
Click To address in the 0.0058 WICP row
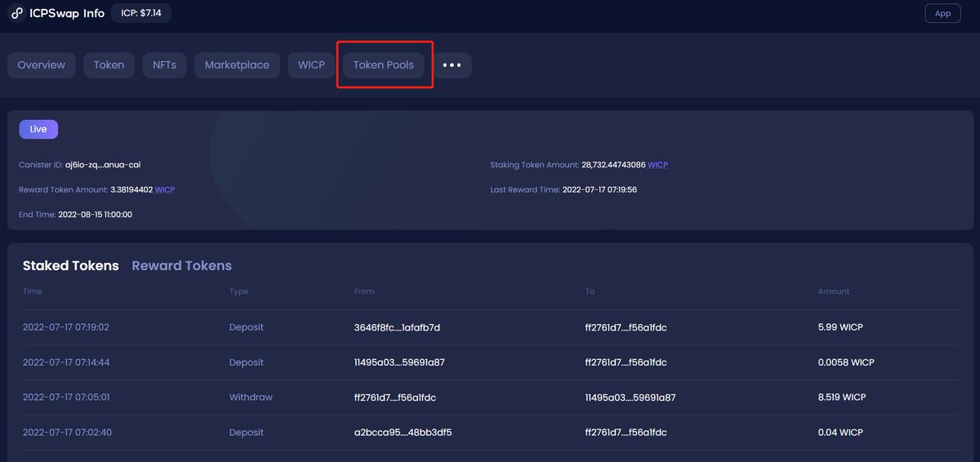pyautogui.click(x=626, y=362)
